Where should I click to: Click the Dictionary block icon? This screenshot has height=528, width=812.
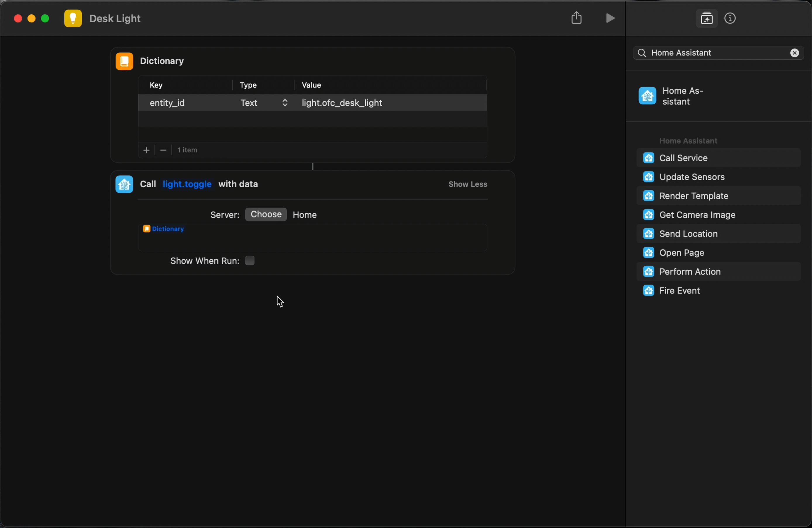(124, 61)
